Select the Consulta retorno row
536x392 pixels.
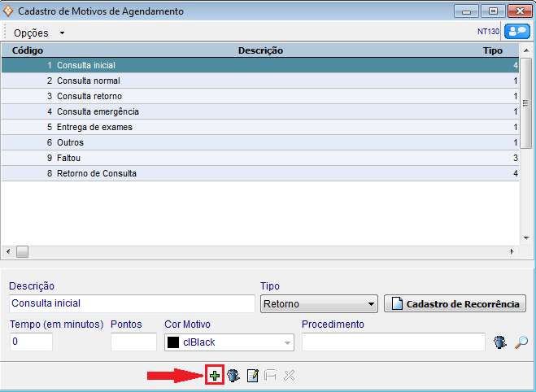[89, 96]
